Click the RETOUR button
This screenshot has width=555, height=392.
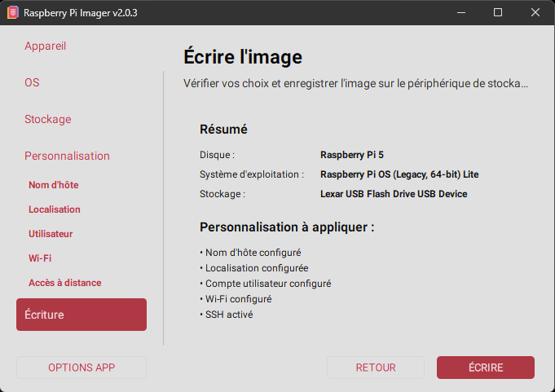(x=376, y=368)
